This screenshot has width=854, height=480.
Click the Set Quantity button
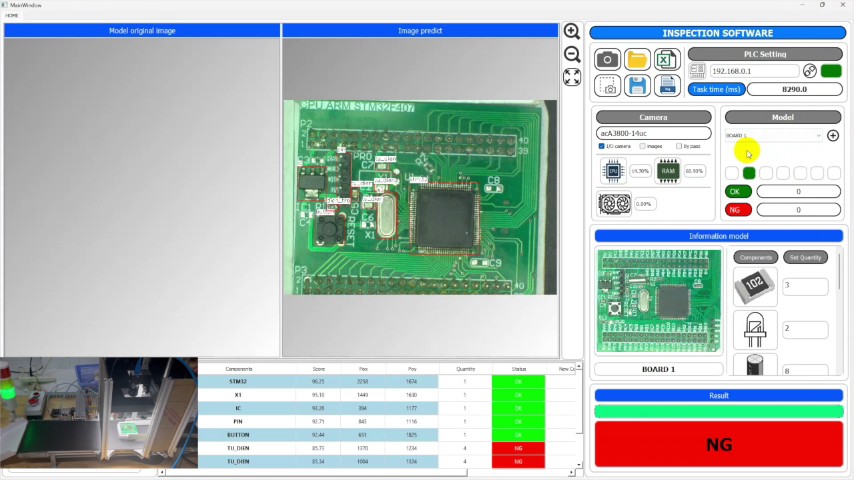click(805, 257)
